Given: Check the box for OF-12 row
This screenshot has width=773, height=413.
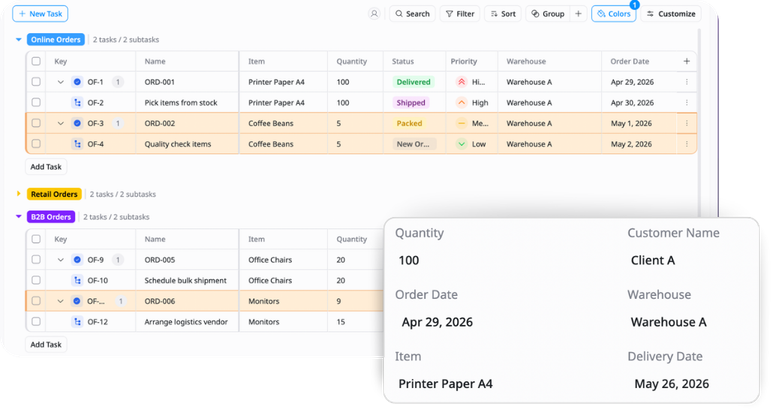Looking at the screenshot, I should 36,322.
